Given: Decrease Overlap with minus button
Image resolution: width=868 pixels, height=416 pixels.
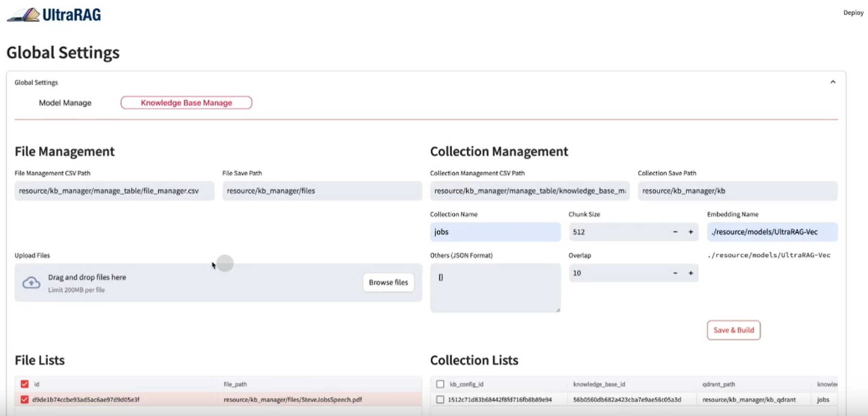Looking at the screenshot, I should [x=675, y=273].
